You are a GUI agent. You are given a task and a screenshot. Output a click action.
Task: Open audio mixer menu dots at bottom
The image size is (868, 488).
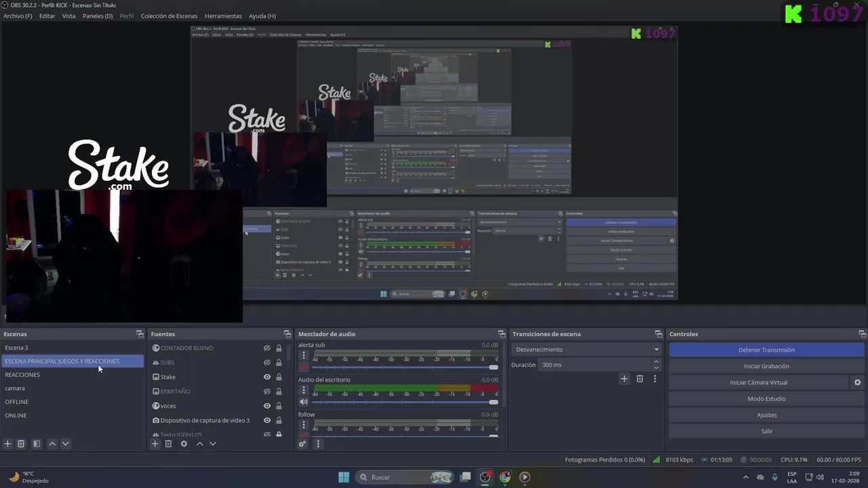click(317, 444)
